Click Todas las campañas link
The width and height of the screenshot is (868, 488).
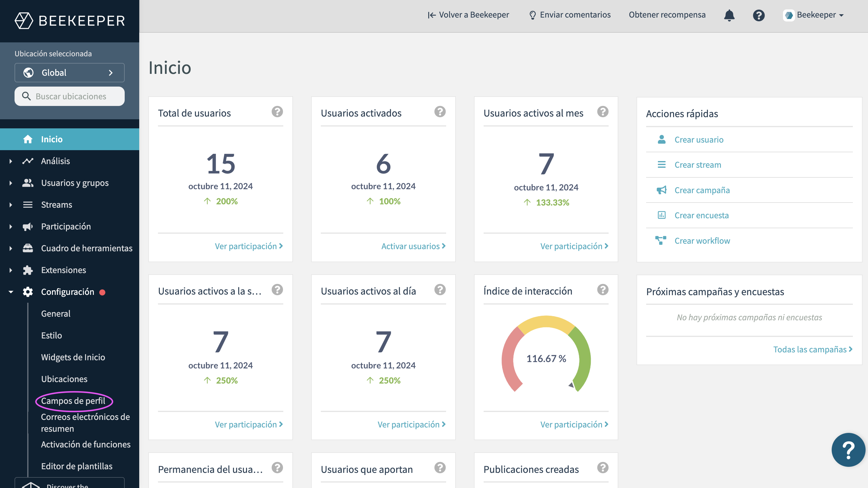coord(812,349)
